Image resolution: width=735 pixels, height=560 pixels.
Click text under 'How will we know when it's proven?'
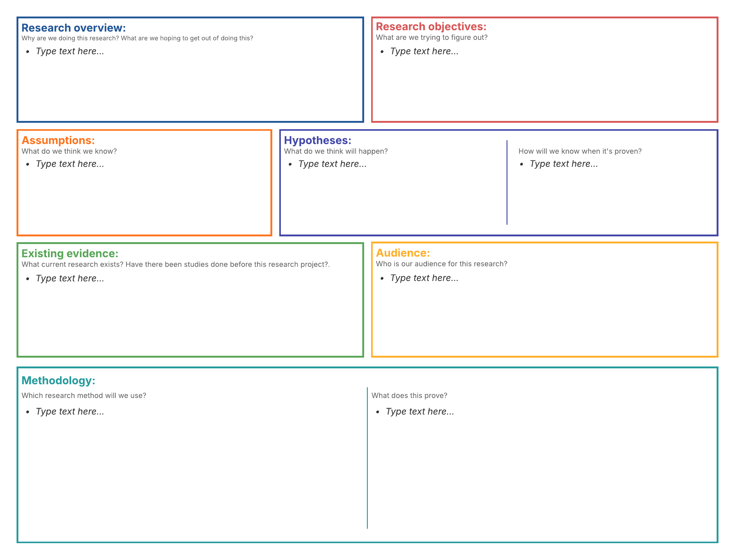[563, 164]
